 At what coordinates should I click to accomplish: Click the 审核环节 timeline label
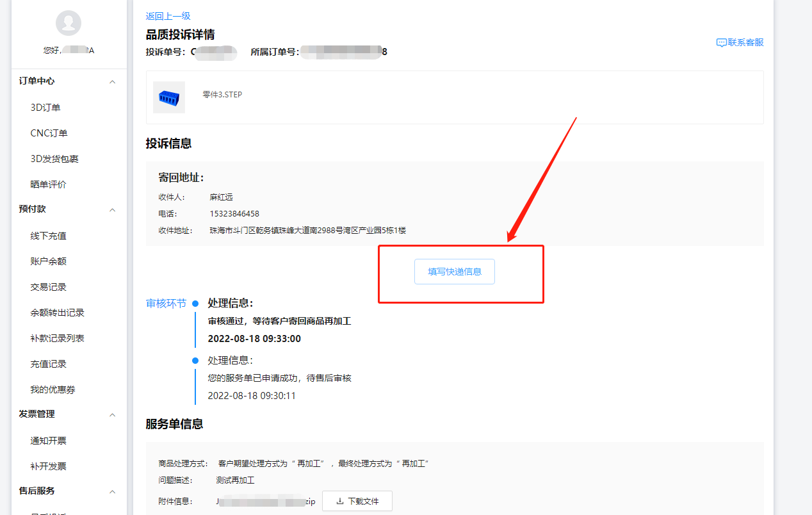click(166, 304)
